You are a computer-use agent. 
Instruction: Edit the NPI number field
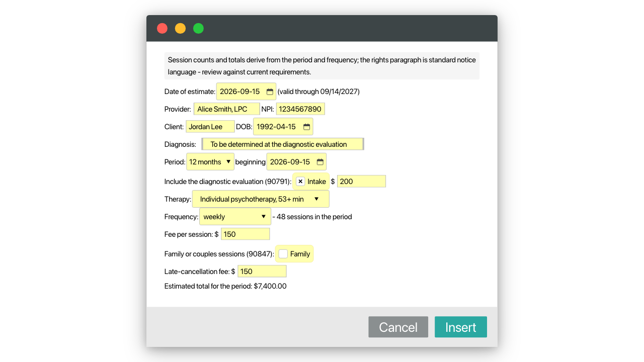click(x=300, y=109)
